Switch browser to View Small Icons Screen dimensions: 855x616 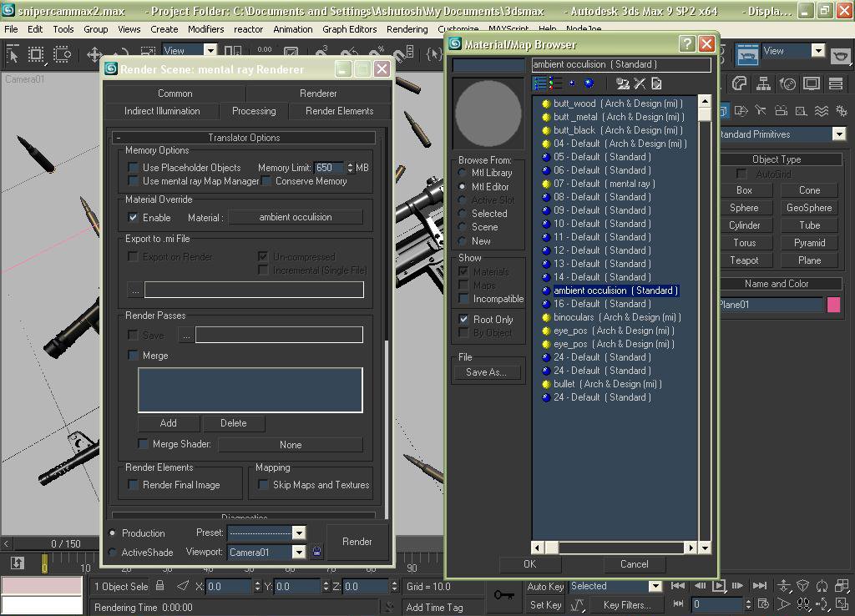coord(572,83)
